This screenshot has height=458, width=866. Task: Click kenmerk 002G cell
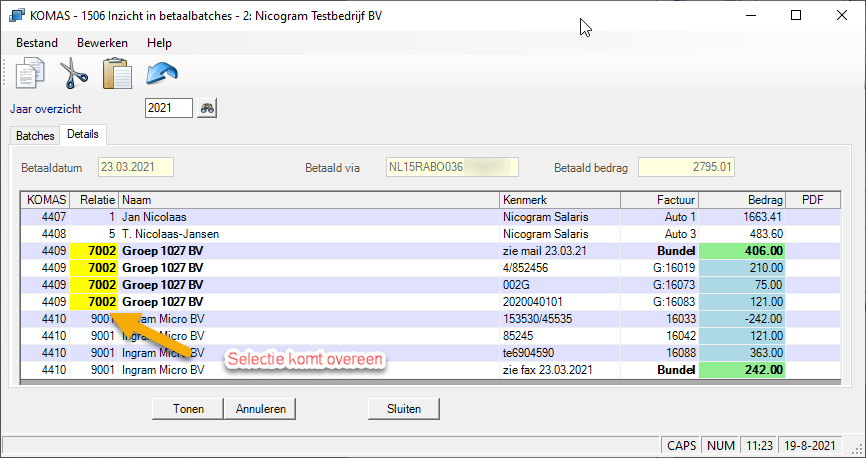[560, 285]
